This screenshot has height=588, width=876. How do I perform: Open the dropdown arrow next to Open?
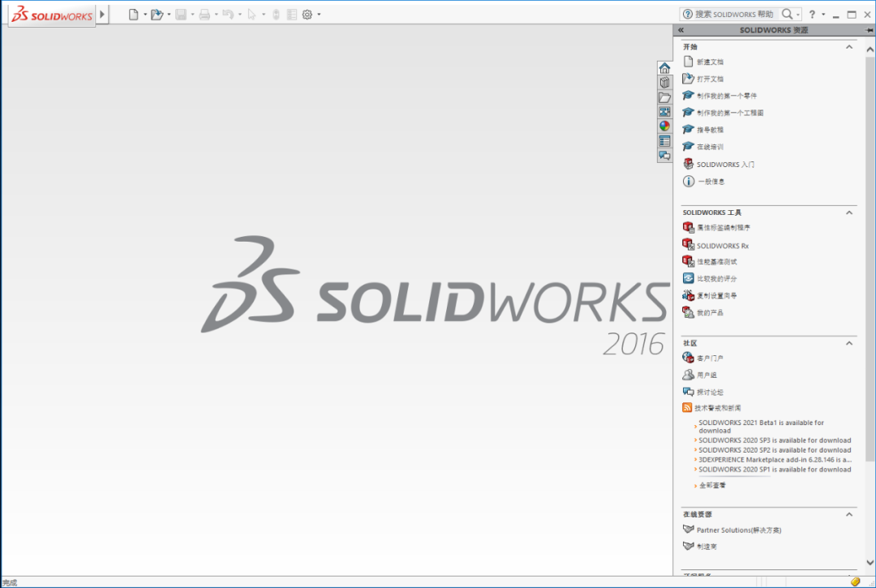coord(169,15)
